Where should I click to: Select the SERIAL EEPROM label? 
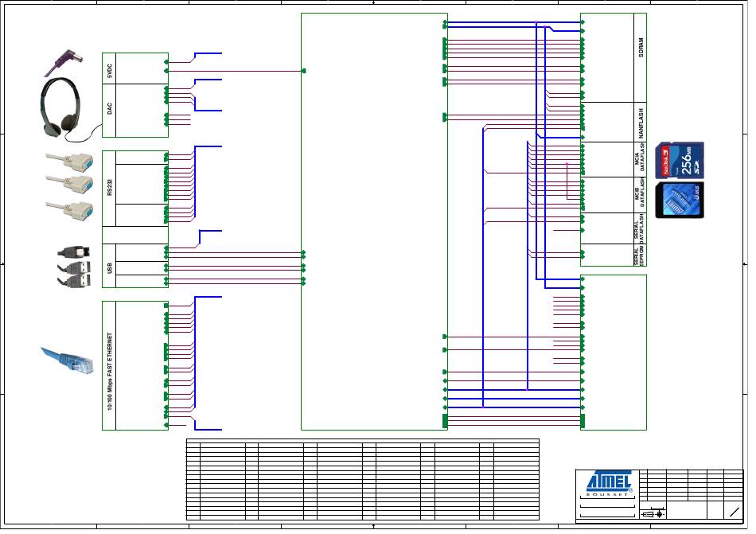tap(640, 255)
